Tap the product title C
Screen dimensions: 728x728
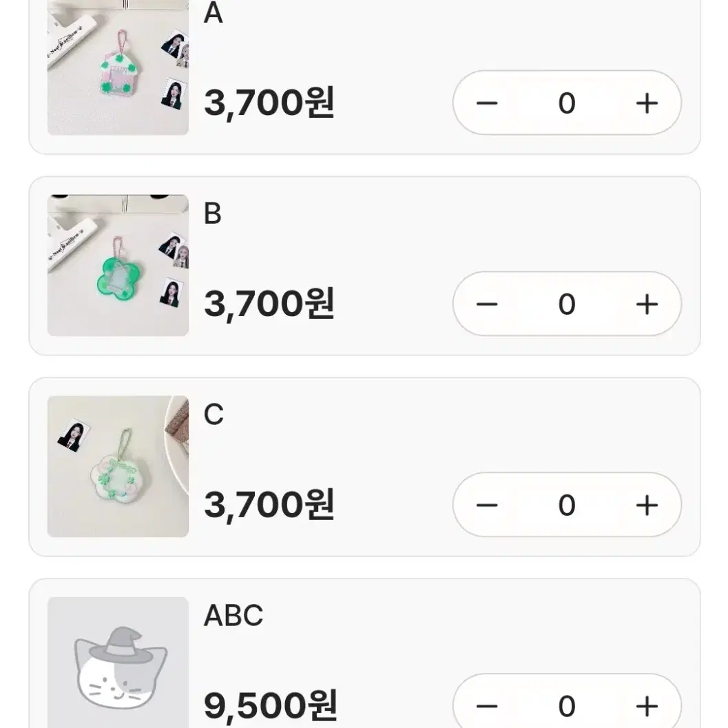pos(214,415)
